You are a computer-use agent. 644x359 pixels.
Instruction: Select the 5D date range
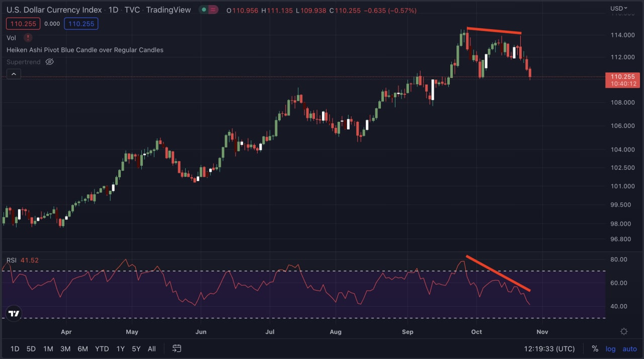[x=31, y=349]
